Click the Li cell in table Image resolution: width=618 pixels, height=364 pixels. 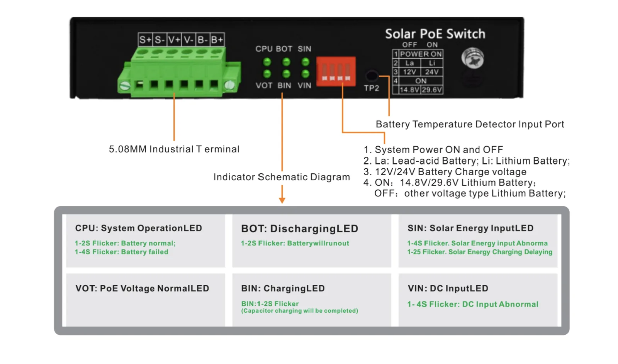[x=432, y=63]
